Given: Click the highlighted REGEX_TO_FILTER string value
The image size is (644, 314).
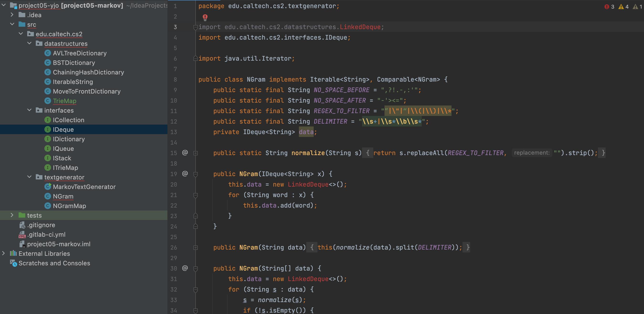Looking at the screenshot, I should 418,111.
